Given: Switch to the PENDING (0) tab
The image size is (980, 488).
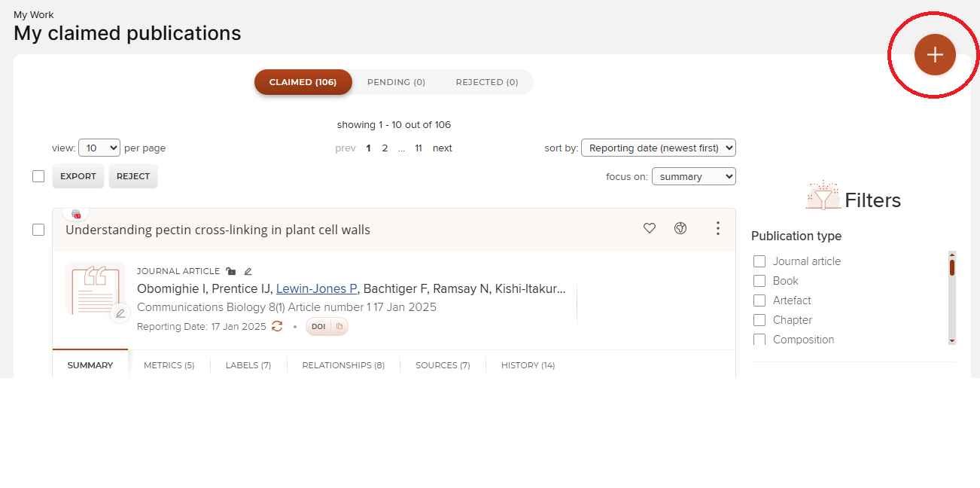Looking at the screenshot, I should pos(396,82).
